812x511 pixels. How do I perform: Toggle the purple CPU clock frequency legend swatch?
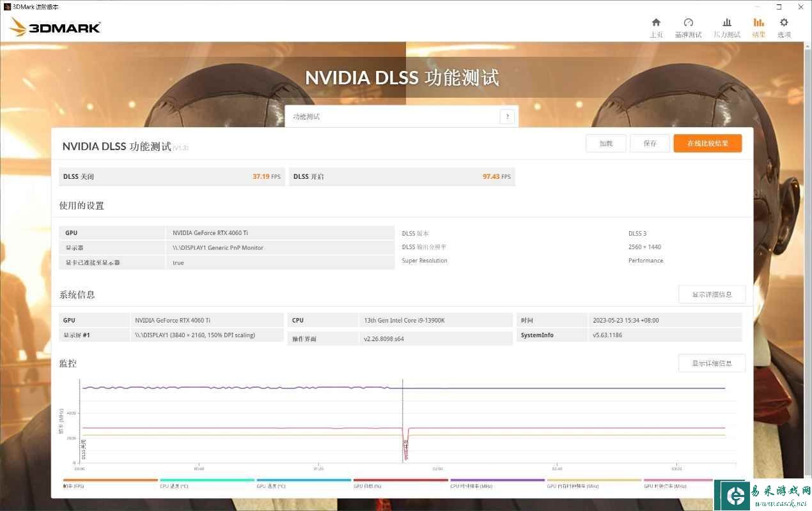click(x=497, y=480)
